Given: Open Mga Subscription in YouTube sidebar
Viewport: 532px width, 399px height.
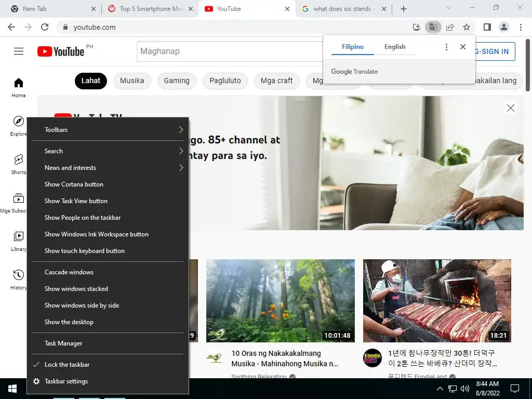Looking at the screenshot, I should click(x=14, y=203).
